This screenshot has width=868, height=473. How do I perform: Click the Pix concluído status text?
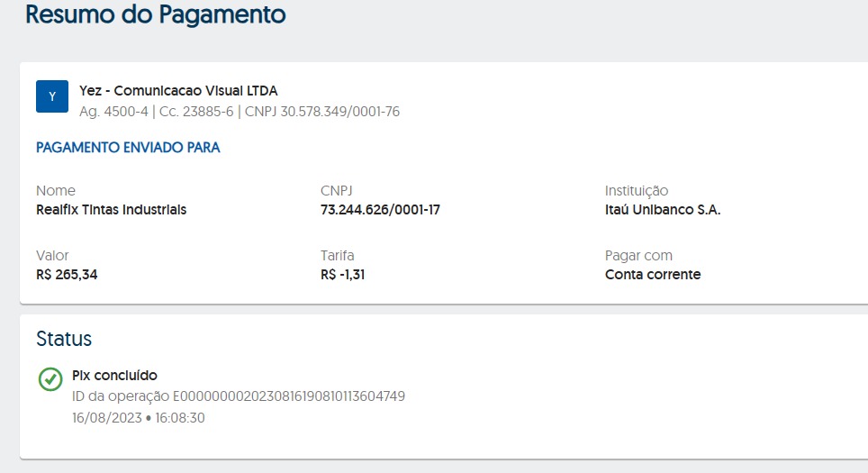coord(114,376)
